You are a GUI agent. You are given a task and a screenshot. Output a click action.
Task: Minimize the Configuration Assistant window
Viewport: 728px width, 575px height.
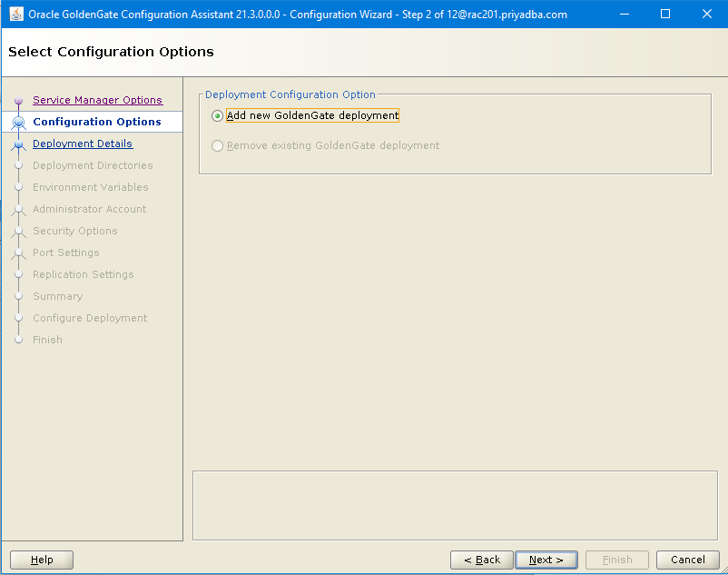[x=625, y=14]
